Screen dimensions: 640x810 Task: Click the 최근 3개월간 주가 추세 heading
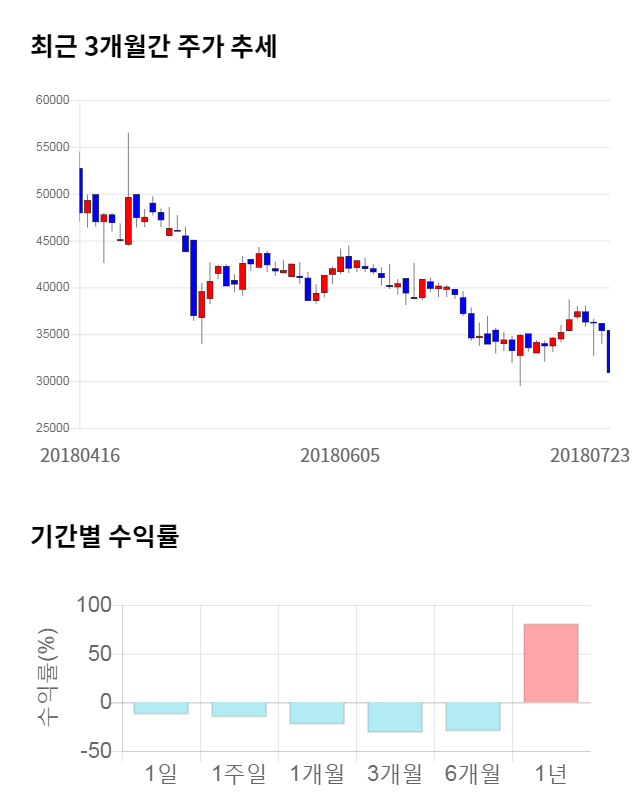point(154,46)
